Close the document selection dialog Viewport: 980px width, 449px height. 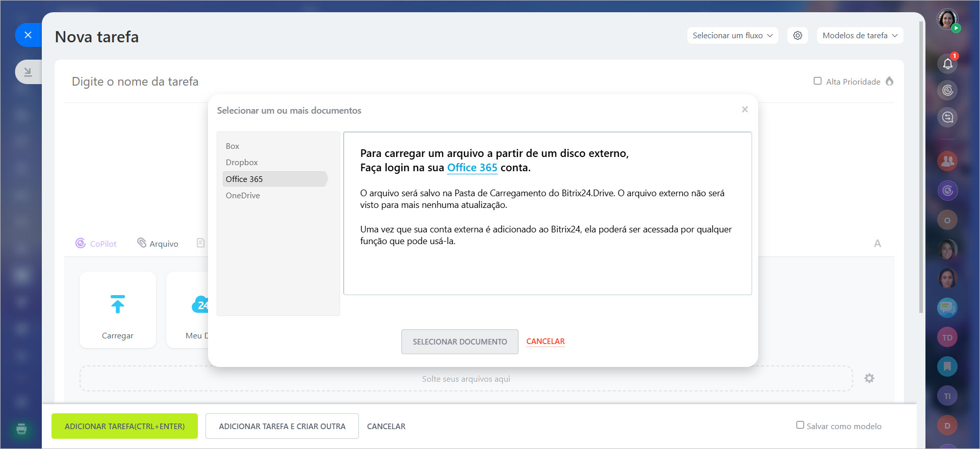pyautogui.click(x=744, y=110)
